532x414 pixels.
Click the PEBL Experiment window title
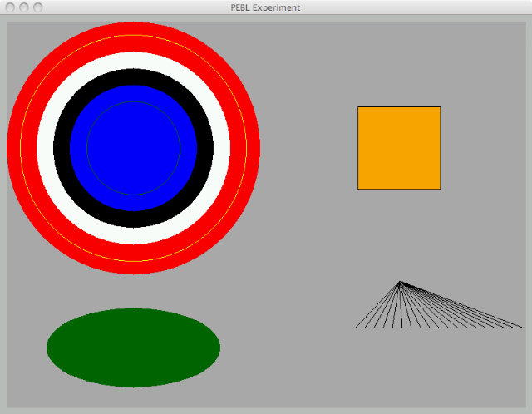coord(265,7)
